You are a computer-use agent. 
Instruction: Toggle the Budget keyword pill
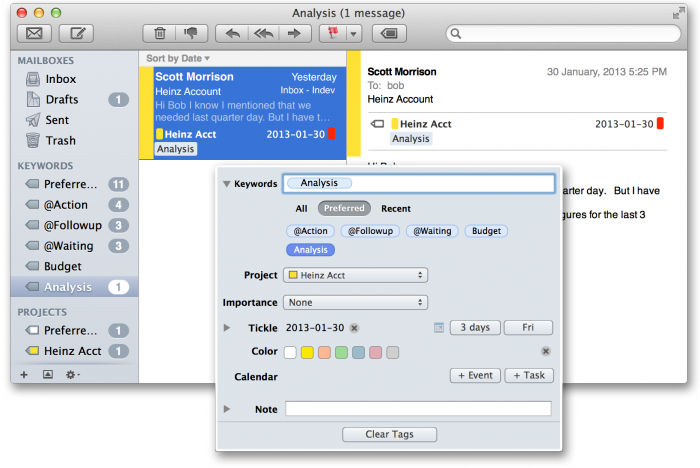(x=486, y=231)
